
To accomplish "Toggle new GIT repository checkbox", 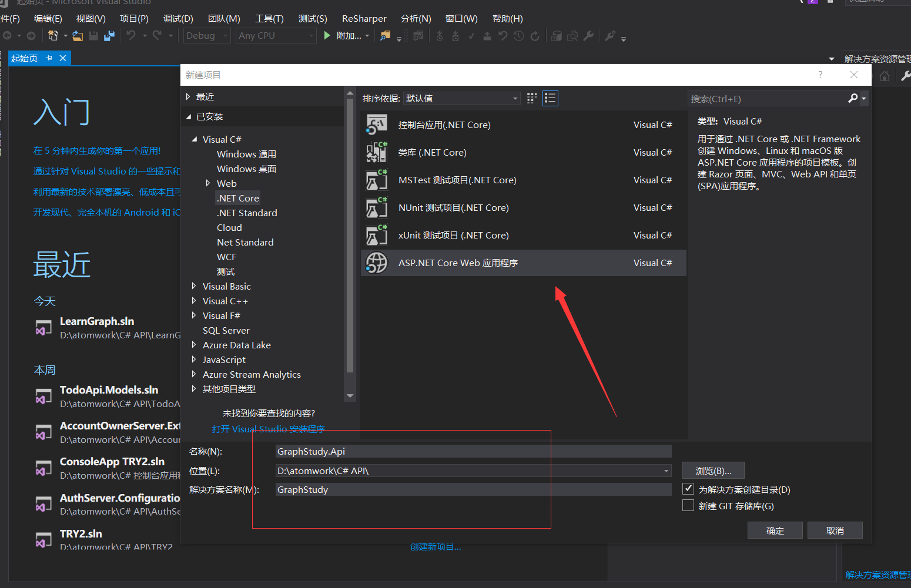I will (x=688, y=505).
